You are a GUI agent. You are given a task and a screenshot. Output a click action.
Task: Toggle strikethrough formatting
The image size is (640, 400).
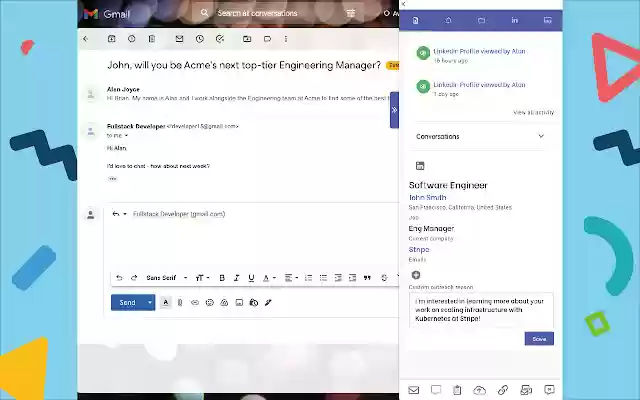(384, 278)
